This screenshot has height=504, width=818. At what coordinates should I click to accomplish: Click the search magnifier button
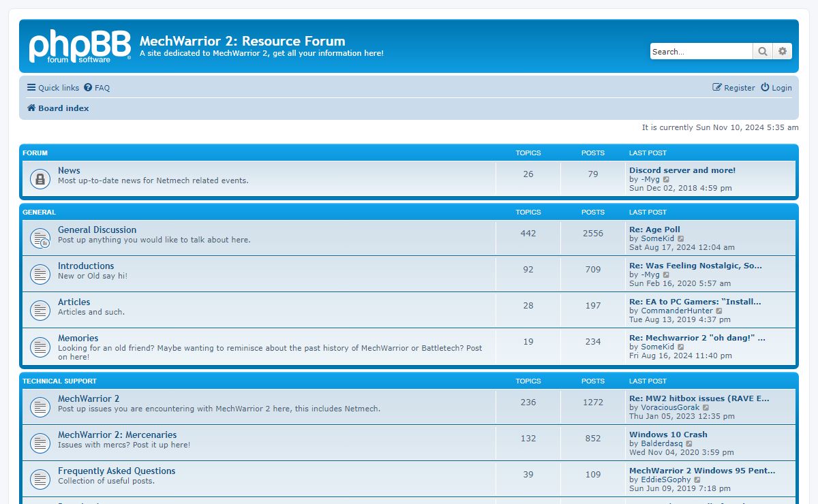(x=763, y=51)
